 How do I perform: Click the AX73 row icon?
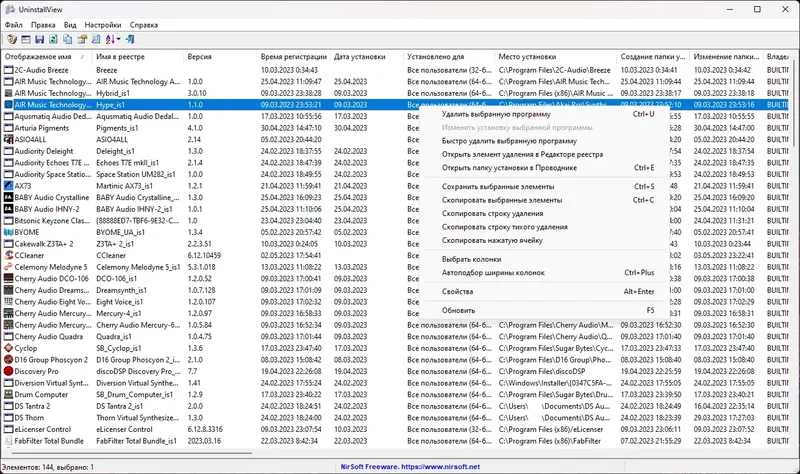[8, 186]
